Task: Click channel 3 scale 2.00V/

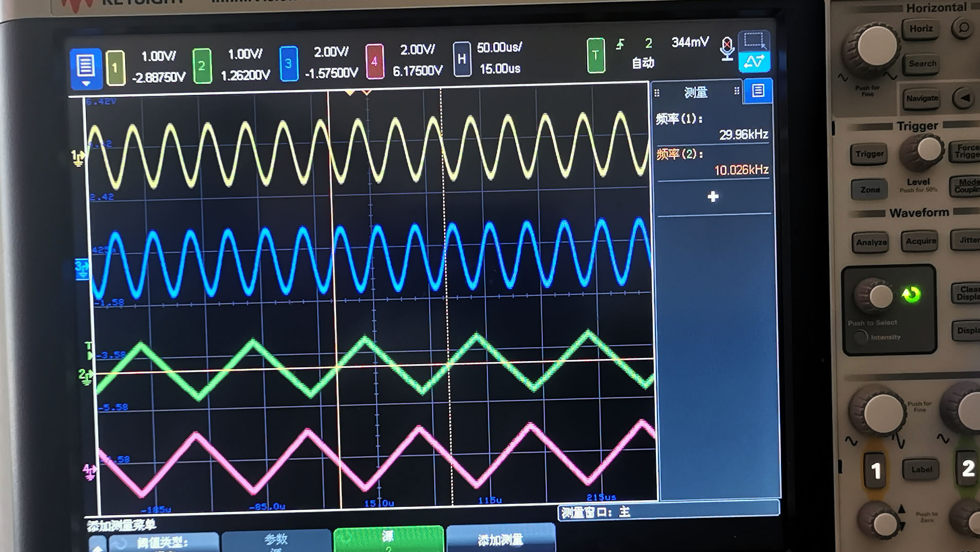Action: [x=331, y=52]
